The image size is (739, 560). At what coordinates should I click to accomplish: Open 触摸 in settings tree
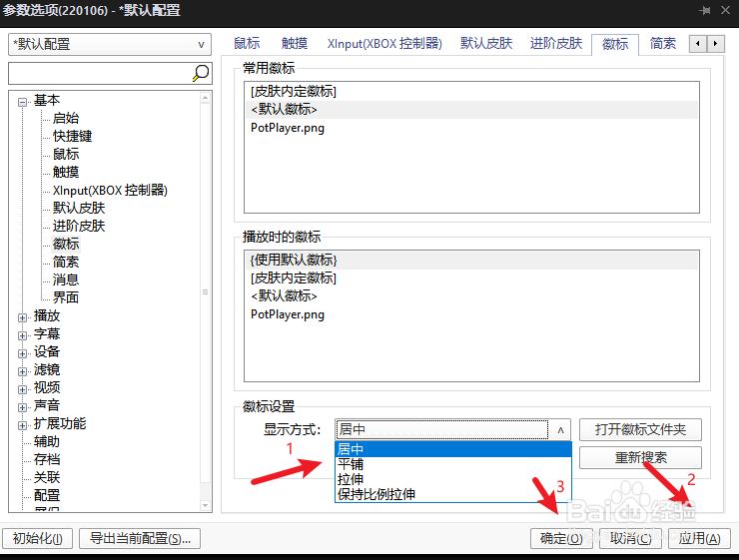pos(66,172)
